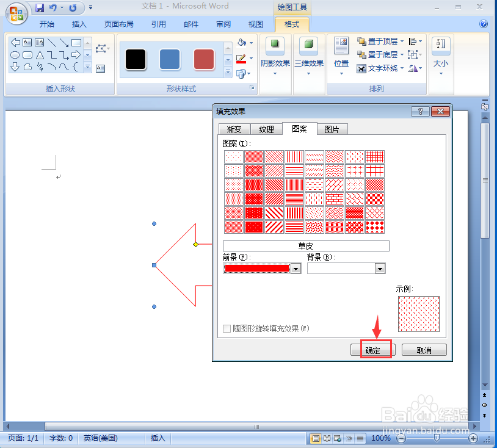The width and height of the screenshot is (497, 448).
Task: Apply the blue shape style swatch
Action: pyautogui.click(x=170, y=59)
